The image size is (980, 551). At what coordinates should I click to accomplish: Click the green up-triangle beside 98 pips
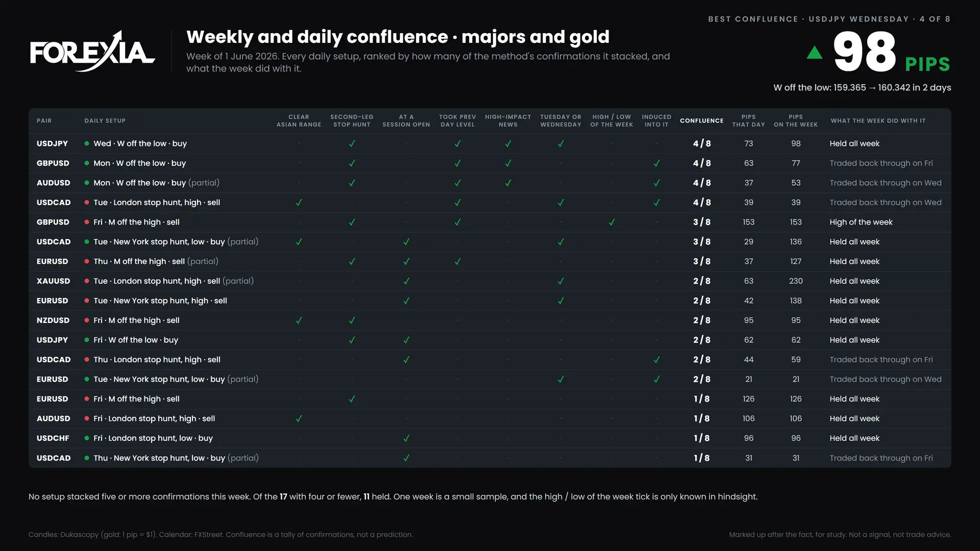click(815, 52)
